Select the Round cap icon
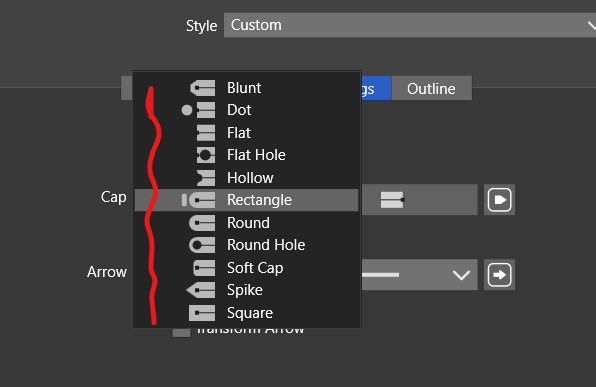This screenshot has height=387, width=596. [202, 223]
